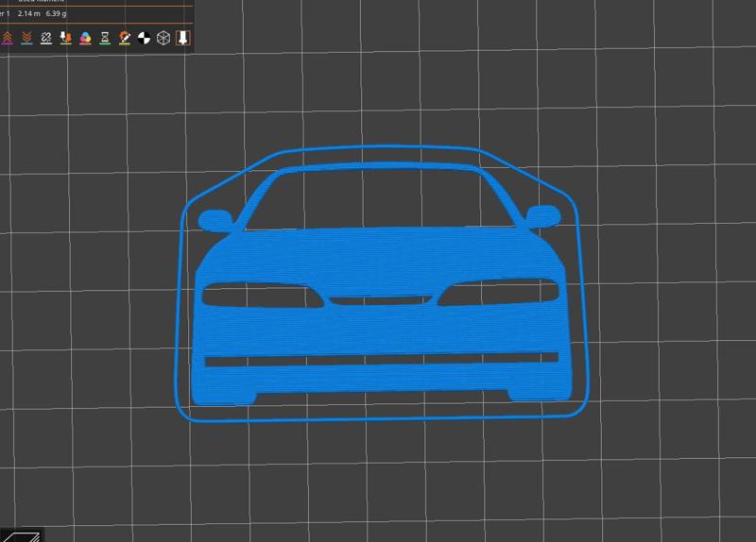Click the orange gear with pencil icon
The image size is (756, 542).
click(x=125, y=38)
